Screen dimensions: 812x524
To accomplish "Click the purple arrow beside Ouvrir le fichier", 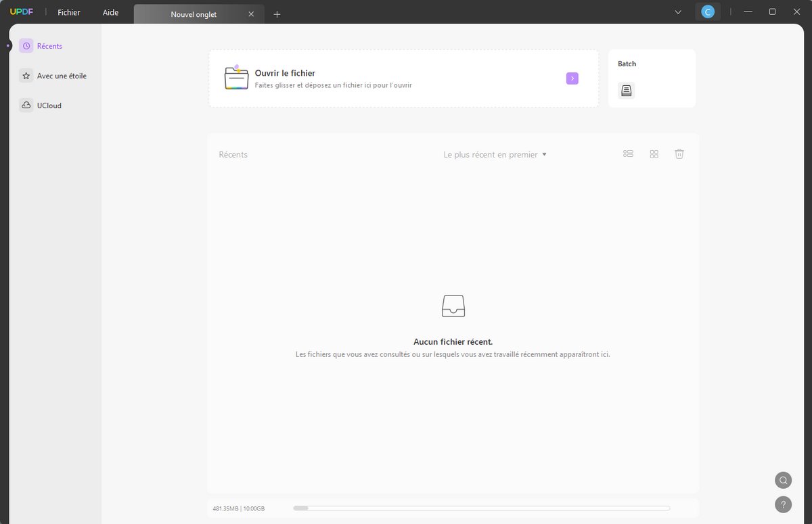I will pyautogui.click(x=572, y=78).
